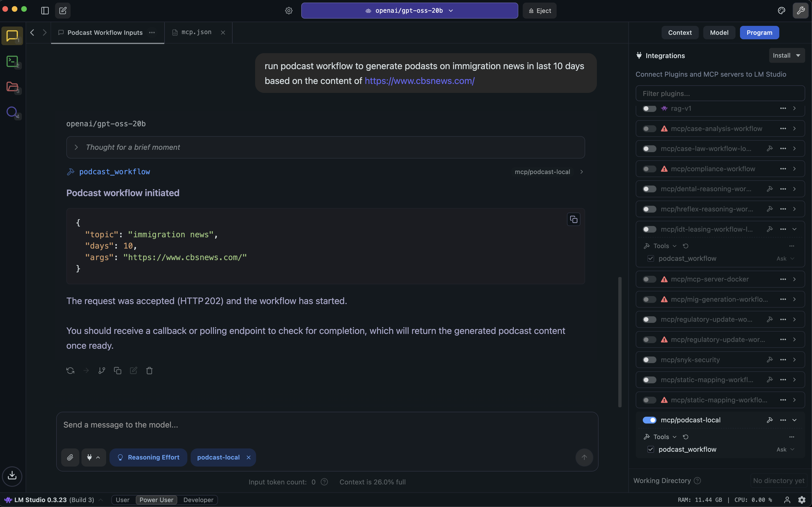Open the Discover search sidebar icon
The height and width of the screenshot is (507, 812).
pos(12,112)
